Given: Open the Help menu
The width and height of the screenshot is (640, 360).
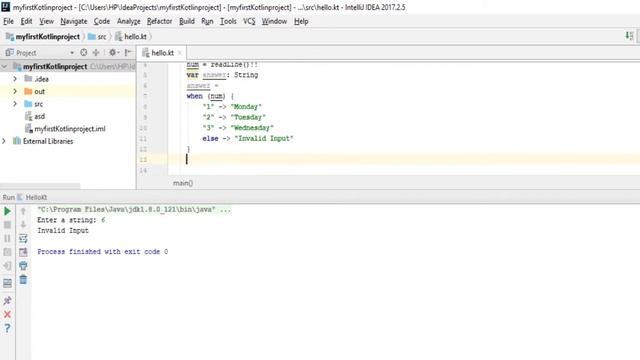Looking at the screenshot, I should tap(301, 21).
